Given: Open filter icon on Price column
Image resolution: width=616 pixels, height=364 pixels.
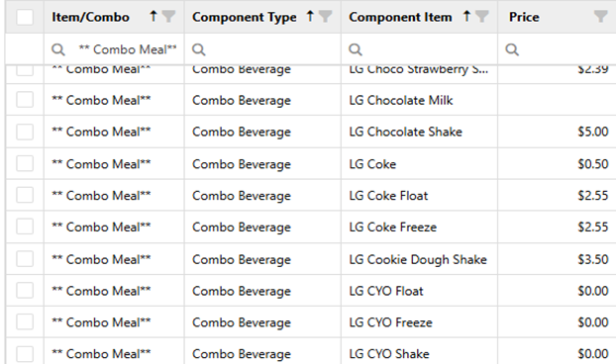Looking at the screenshot, I should [x=601, y=17].
